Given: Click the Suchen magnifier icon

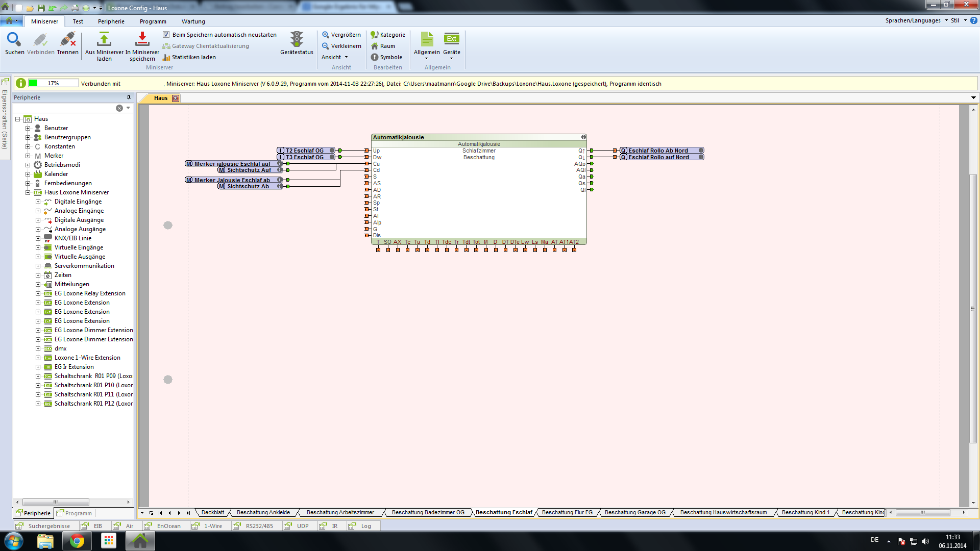Looking at the screenshot, I should (14, 40).
